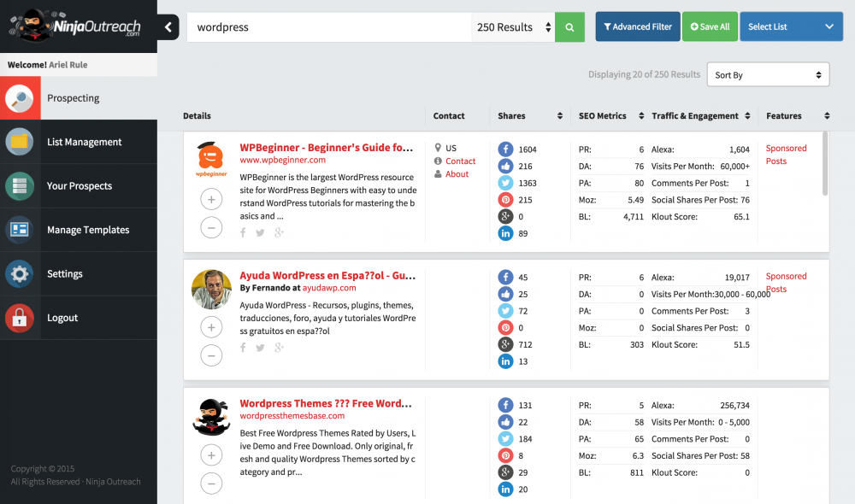Open Settings via the gear icon
855x504 pixels.
pos(21,273)
